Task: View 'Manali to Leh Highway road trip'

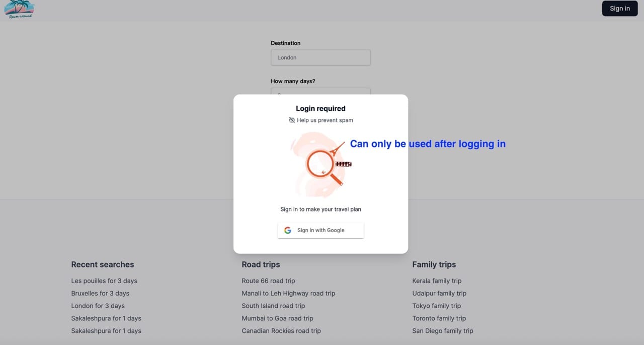Action: (288, 293)
